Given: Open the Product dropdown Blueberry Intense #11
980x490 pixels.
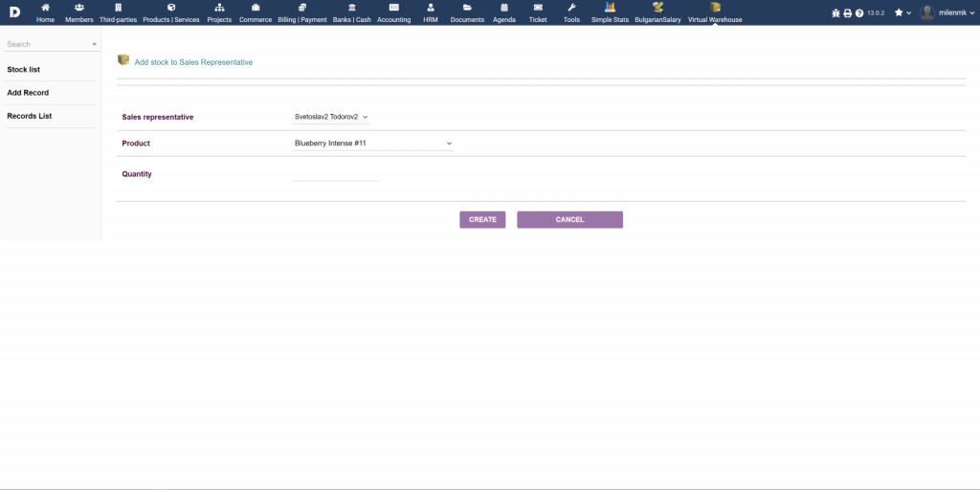Looking at the screenshot, I should tap(372, 144).
